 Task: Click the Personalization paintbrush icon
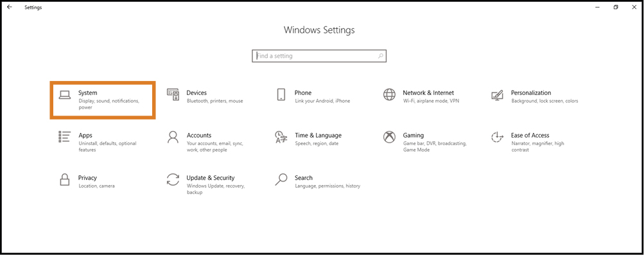[498, 95]
